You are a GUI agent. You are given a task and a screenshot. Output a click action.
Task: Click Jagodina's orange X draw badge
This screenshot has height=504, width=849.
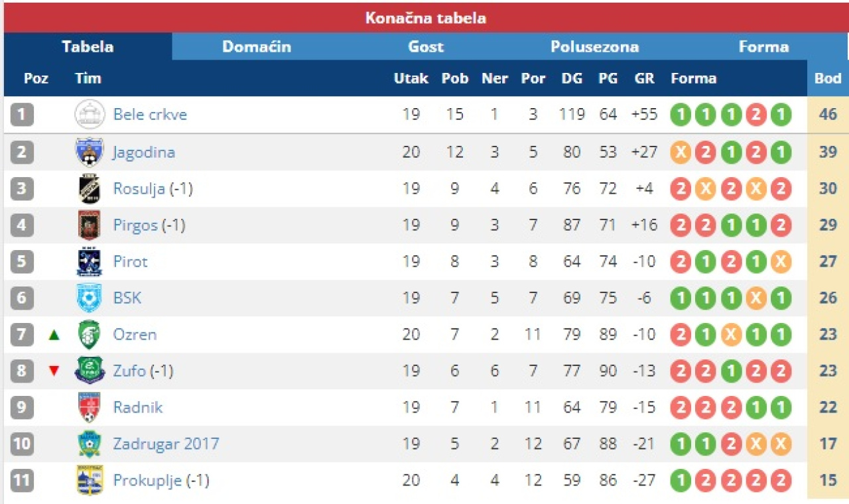680,152
